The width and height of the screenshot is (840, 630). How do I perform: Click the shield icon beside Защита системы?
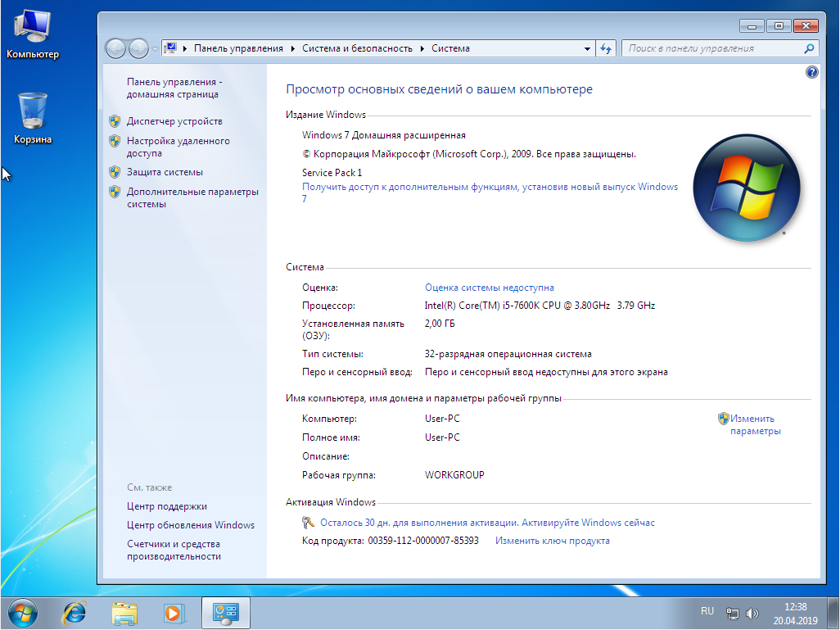pyautogui.click(x=115, y=172)
